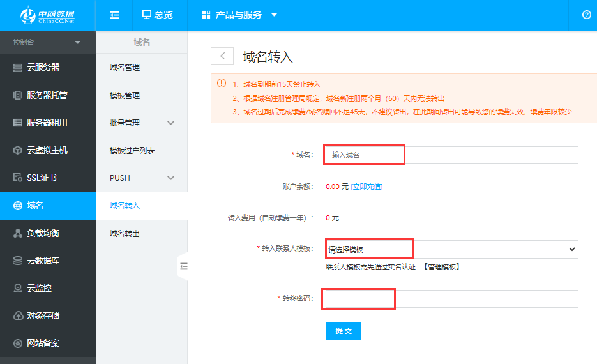Click the server hosting icon in sidebar
This screenshot has width=597, height=364.
pos(18,95)
